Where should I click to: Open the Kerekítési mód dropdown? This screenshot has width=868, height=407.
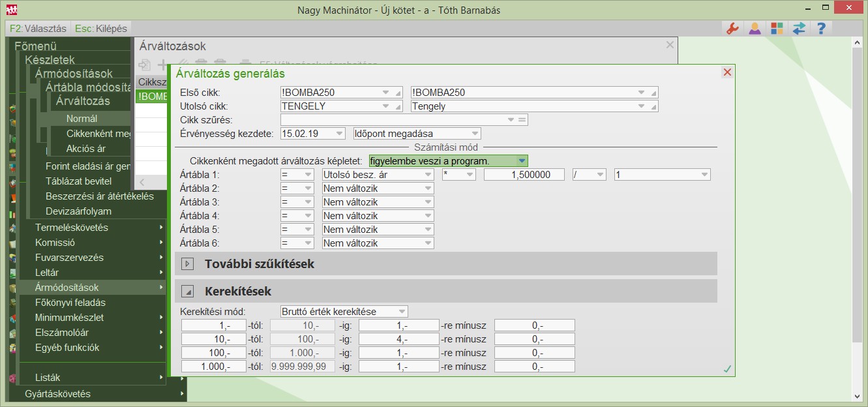tap(402, 312)
